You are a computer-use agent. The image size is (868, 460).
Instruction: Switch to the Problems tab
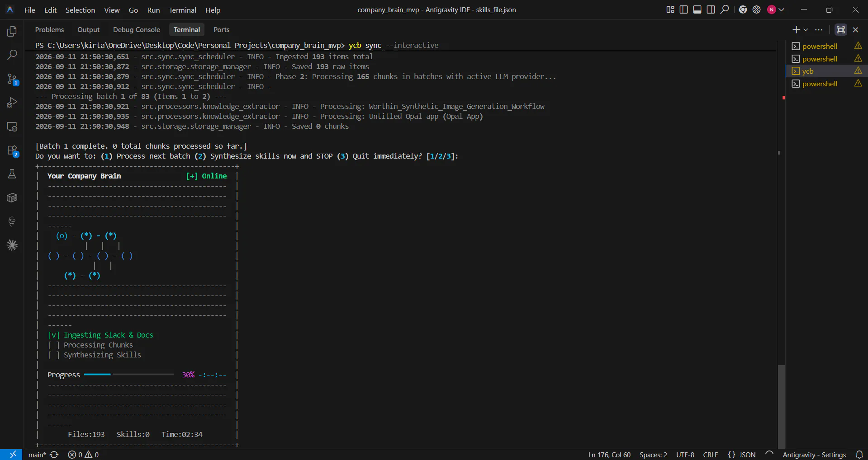tap(49, 29)
